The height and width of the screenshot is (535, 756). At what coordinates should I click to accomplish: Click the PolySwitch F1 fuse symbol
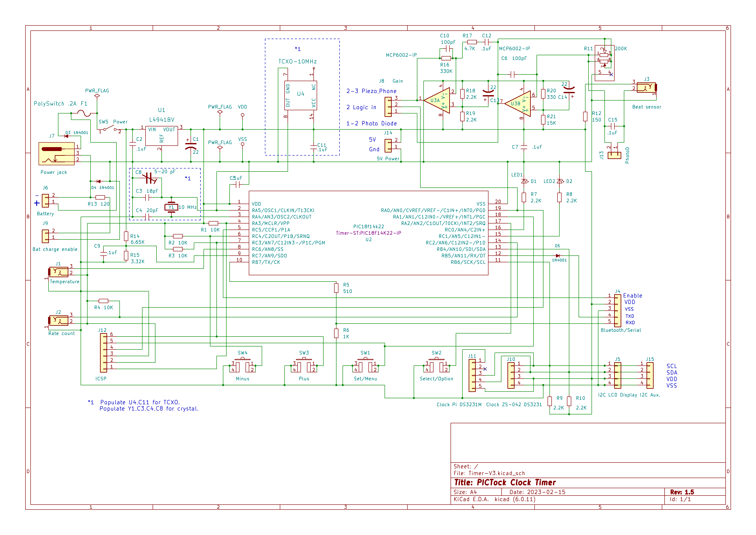84,113
